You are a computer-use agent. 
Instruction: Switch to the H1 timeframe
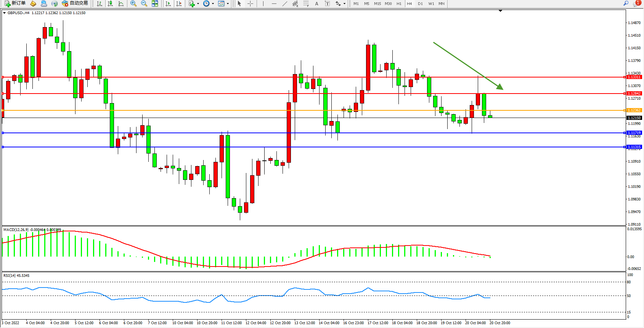click(399, 3)
